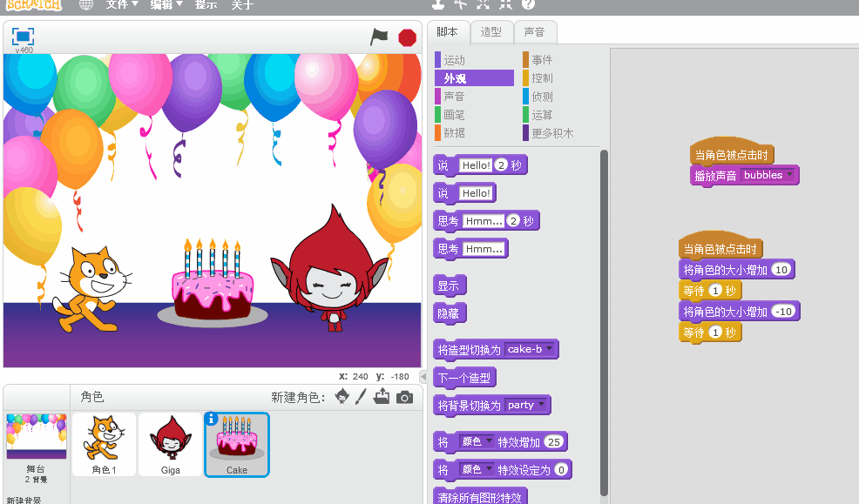Viewport: 859px width, 504px height.
Task: Click Hmm... field in 思考 2 秒 block
Action: (484, 221)
